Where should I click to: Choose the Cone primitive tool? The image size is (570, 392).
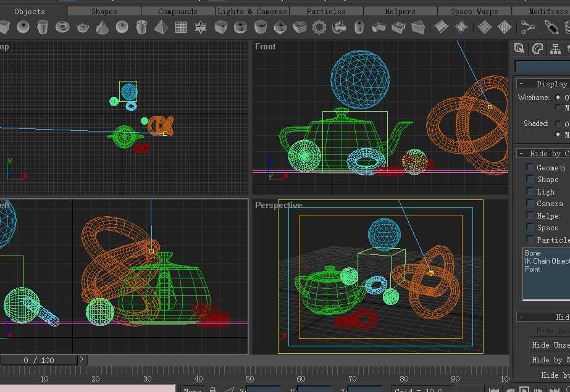click(x=102, y=27)
